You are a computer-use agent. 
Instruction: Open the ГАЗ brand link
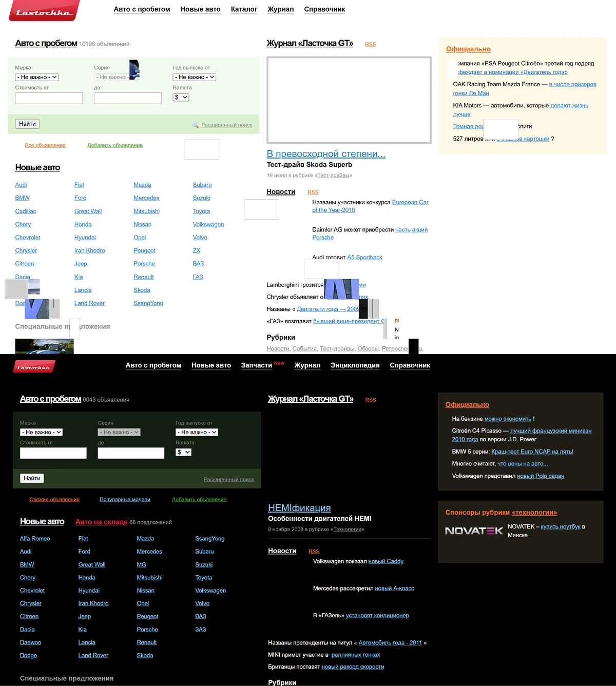(x=198, y=277)
